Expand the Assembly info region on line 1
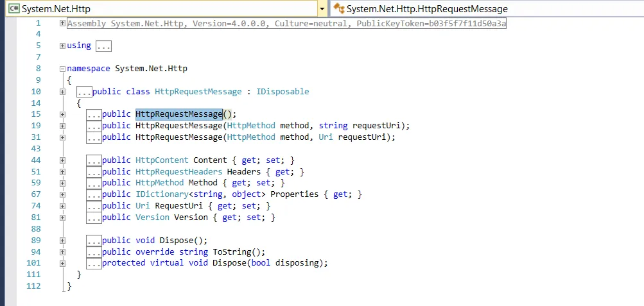The width and height of the screenshot is (644, 306). coord(62,23)
